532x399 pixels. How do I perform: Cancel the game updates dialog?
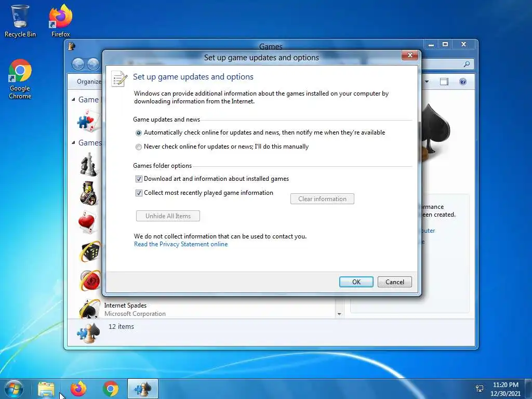click(x=395, y=282)
